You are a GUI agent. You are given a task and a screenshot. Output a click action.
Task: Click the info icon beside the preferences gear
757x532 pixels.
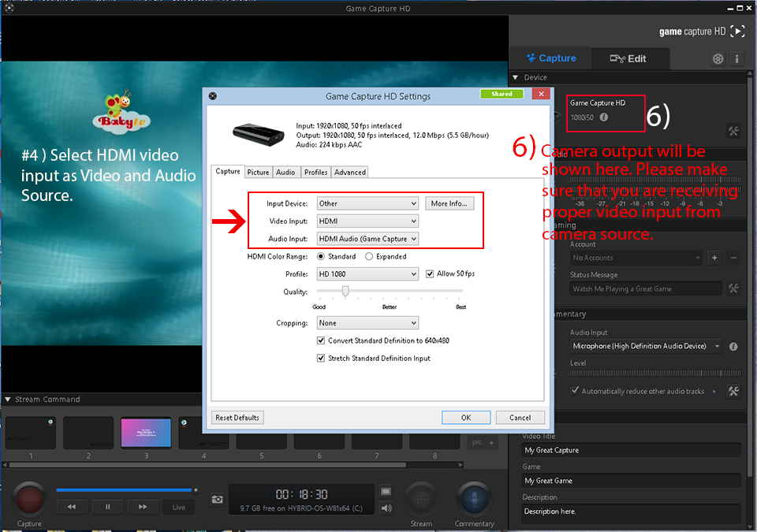[x=736, y=59]
